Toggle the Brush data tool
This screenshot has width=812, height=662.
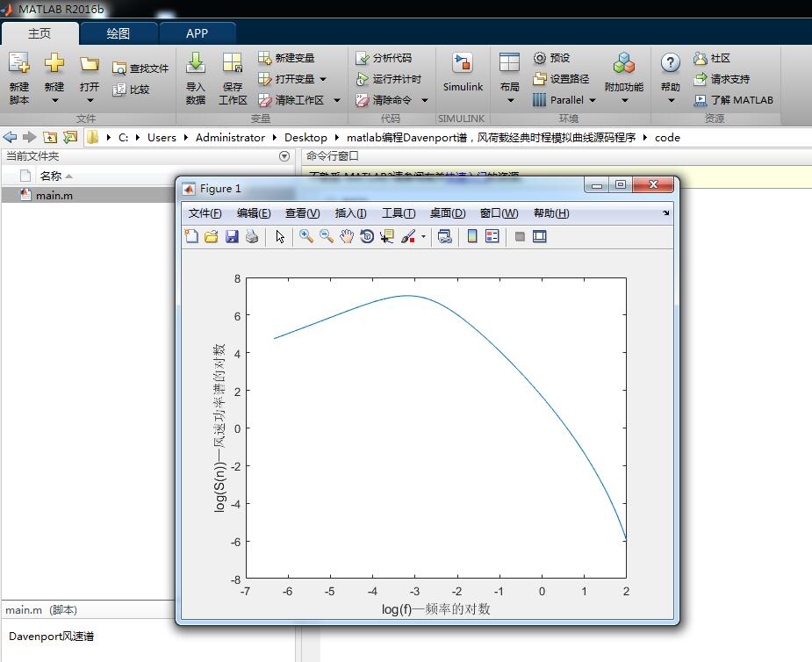408,237
